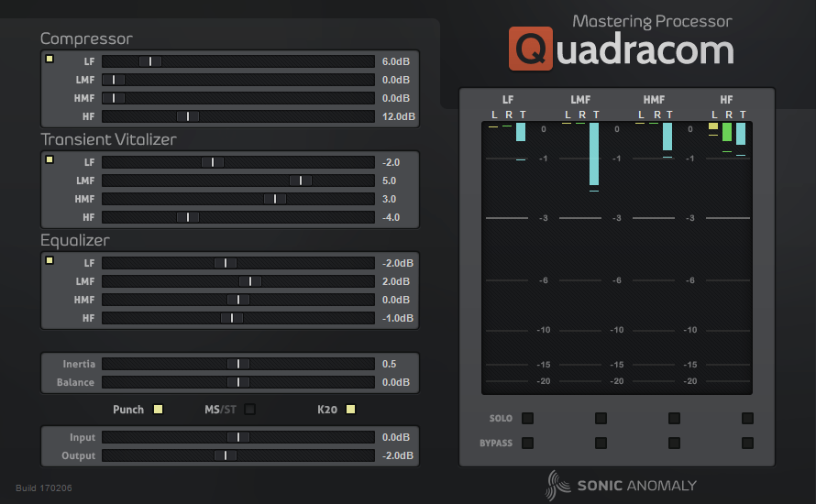Bypass the HMF band

pyautogui.click(x=674, y=444)
